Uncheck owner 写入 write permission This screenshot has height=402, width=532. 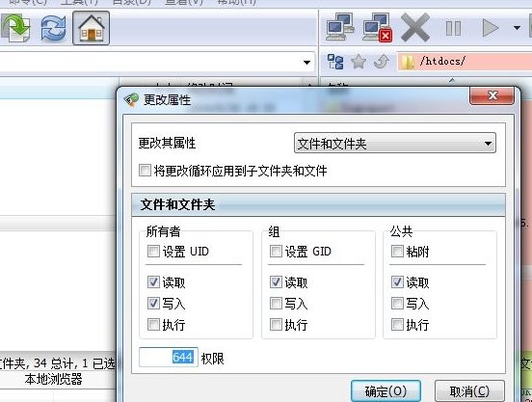[x=153, y=303]
